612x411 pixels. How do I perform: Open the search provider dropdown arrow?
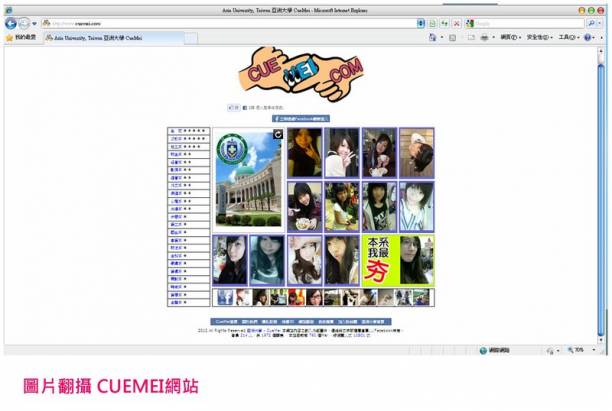pos(600,23)
